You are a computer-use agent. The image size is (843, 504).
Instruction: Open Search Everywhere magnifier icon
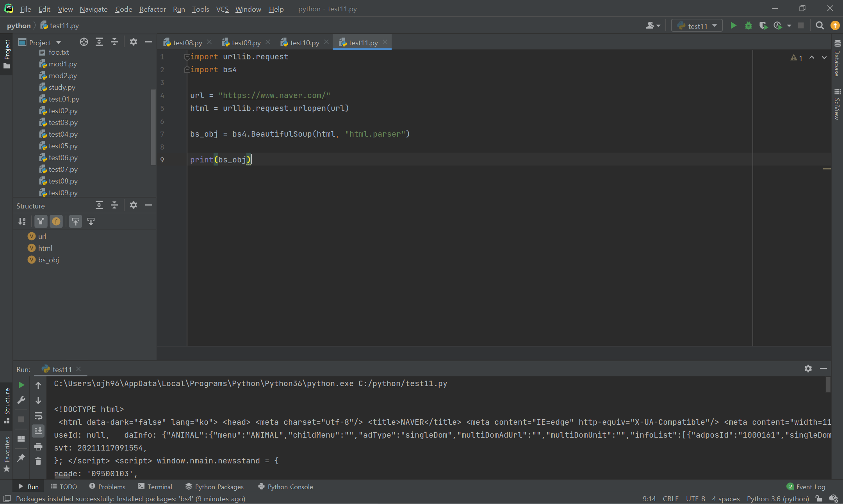coord(820,26)
